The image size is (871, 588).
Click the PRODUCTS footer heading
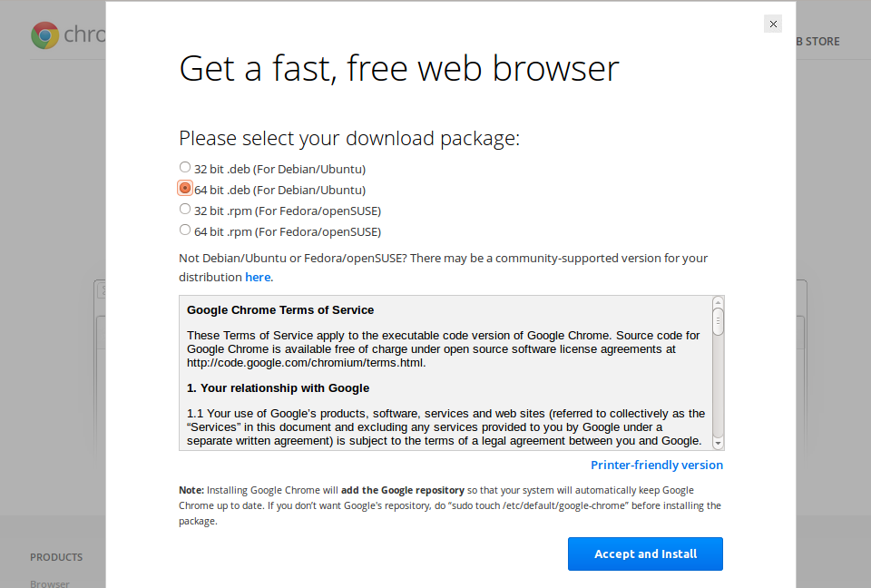pyautogui.click(x=56, y=557)
